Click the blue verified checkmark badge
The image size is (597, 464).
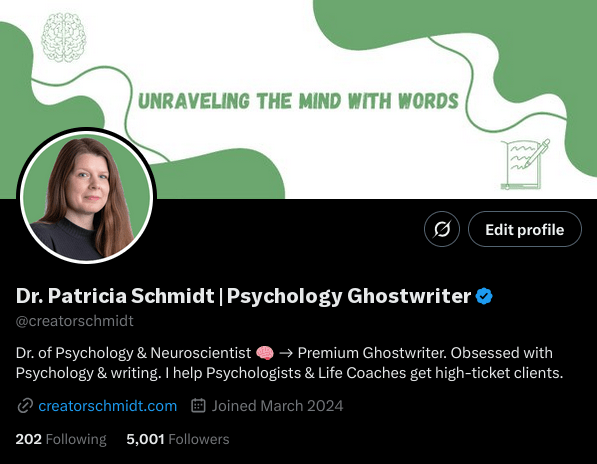pos(484,296)
